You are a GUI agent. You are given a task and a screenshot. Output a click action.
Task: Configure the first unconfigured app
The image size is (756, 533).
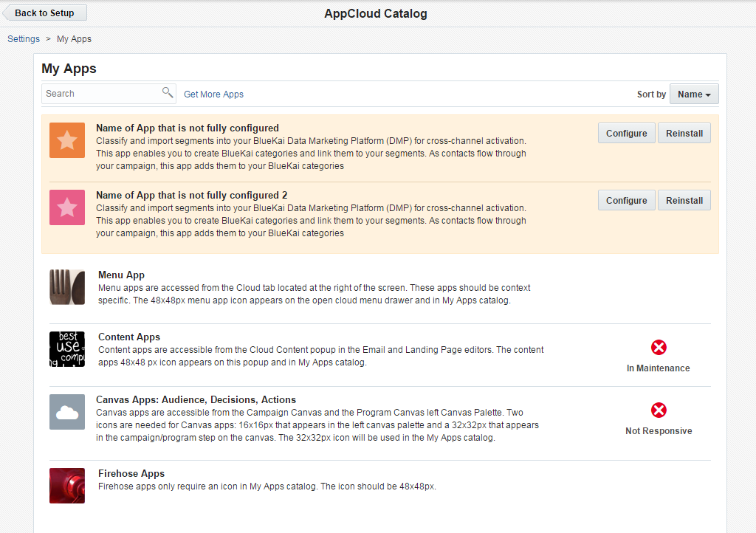626,133
